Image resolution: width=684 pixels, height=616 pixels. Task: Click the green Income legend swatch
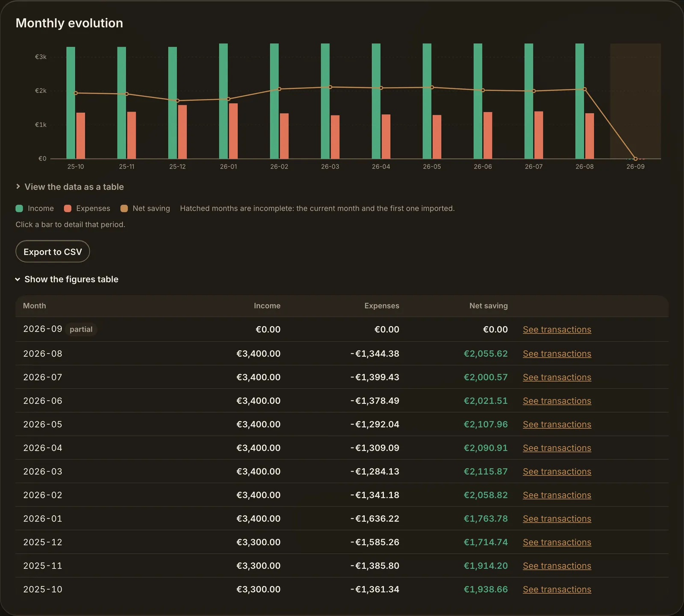pos(19,208)
